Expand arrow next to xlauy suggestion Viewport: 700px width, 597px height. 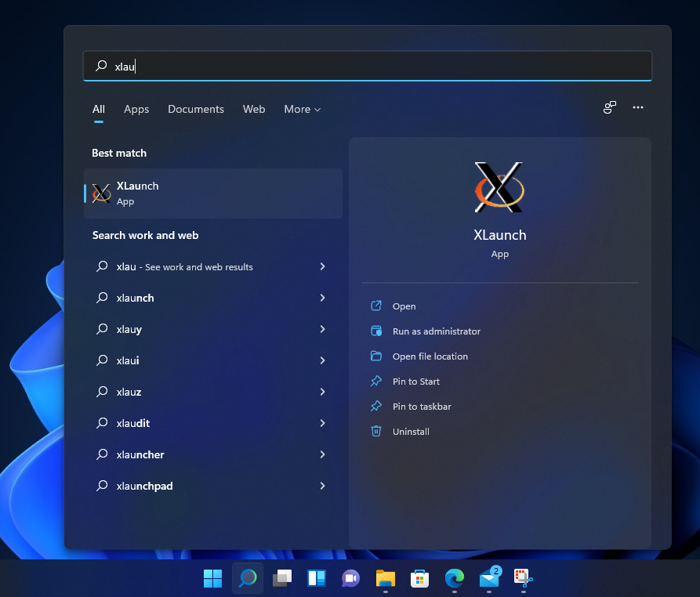coord(323,329)
